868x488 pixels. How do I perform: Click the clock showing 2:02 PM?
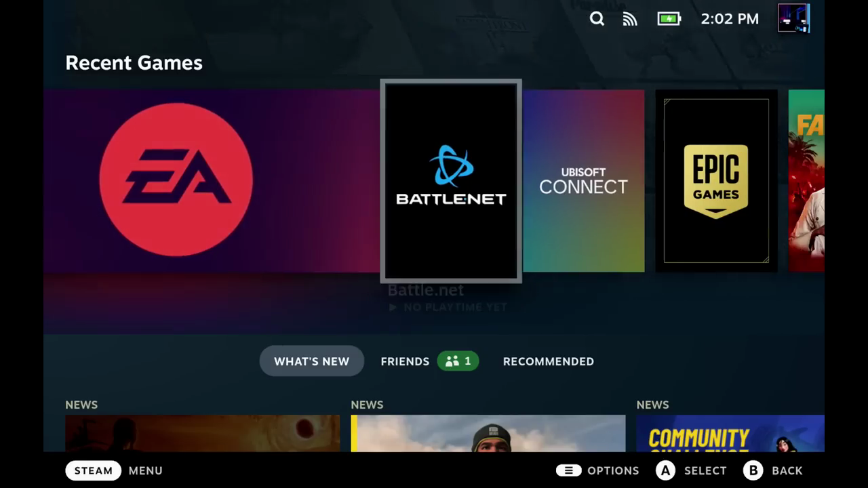click(x=730, y=19)
